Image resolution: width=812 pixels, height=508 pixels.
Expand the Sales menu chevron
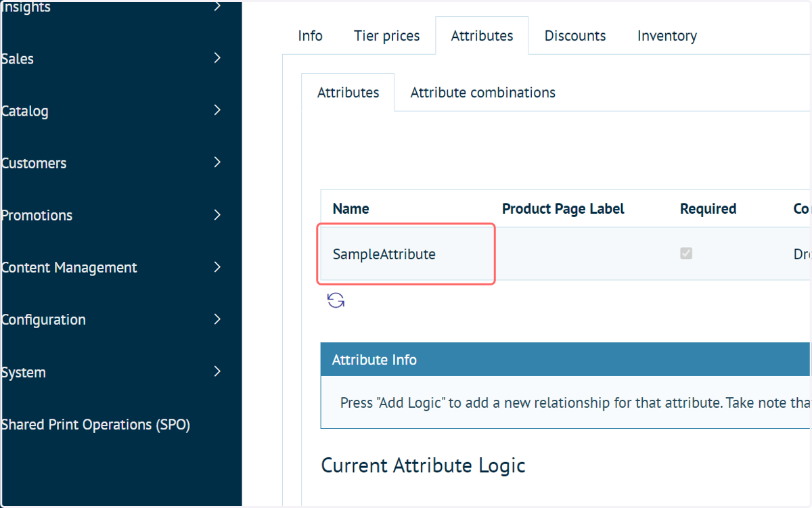click(x=217, y=58)
